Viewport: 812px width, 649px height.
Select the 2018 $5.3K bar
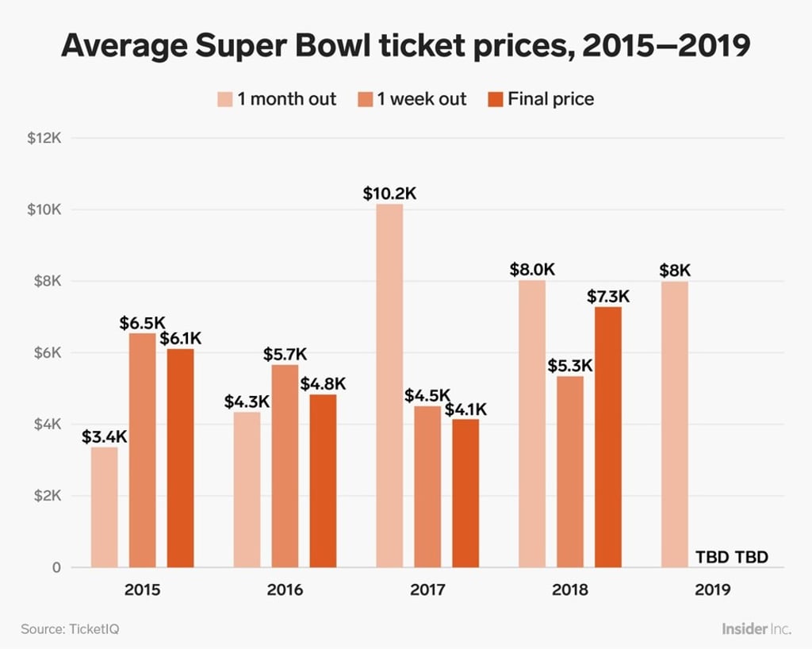[x=570, y=472]
